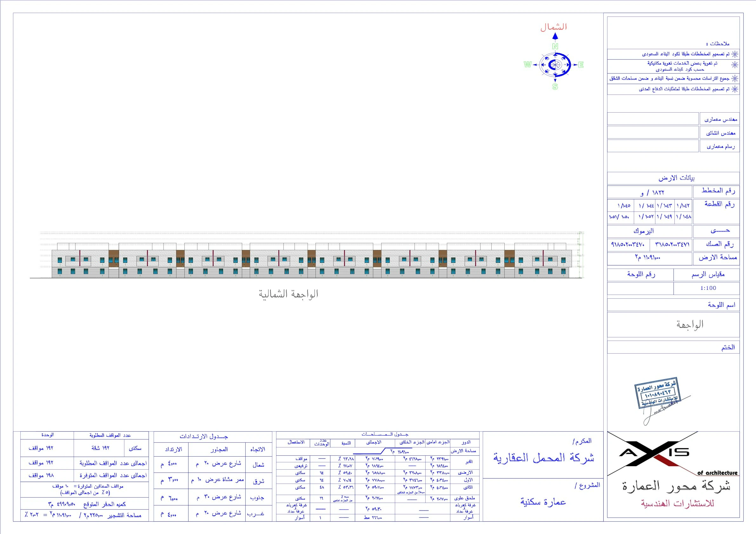Click the 1:100 drawing scale value
756x534 pixels.
pyautogui.click(x=708, y=288)
